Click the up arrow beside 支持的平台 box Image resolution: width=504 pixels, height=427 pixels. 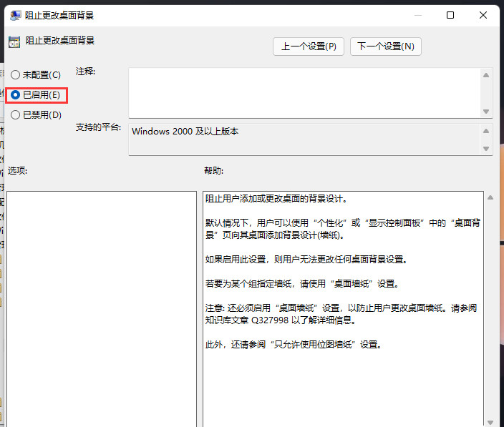pos(487,131)
